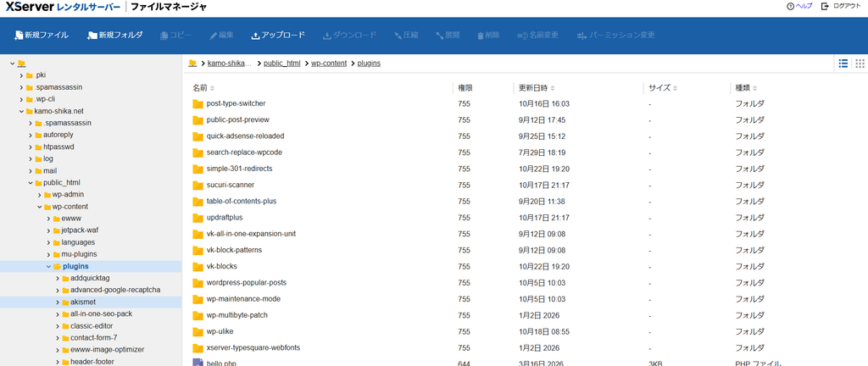Viewport: 868px width, 366px height.
Task: Collapse the plugins tree node
Action: click(x=48, y=267)
